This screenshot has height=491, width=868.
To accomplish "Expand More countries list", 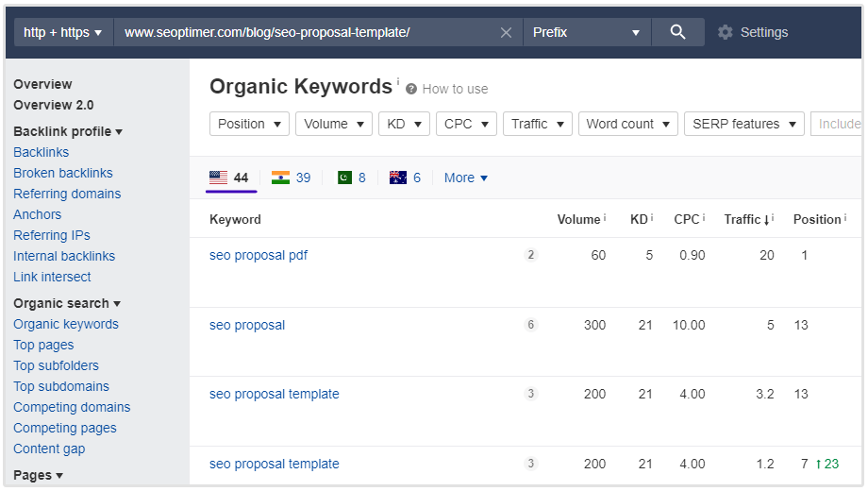I will coord(465,178).
